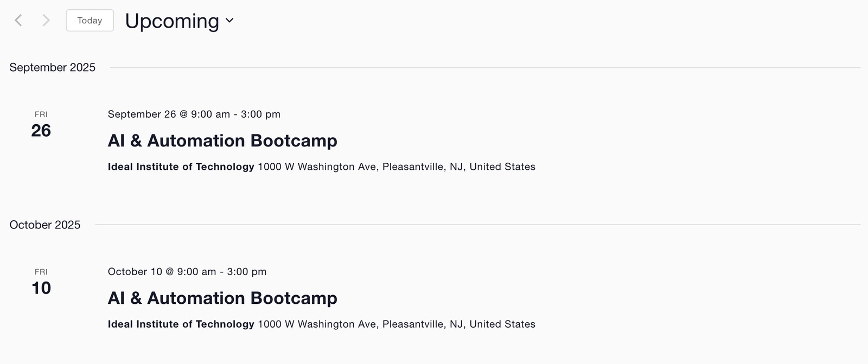Select the September 2025 month heading

point(52,67)
